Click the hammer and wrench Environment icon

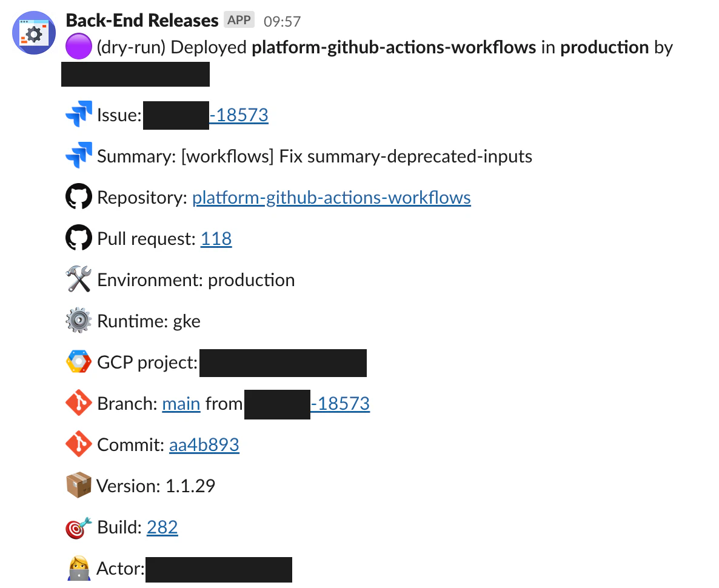point(78,280)
